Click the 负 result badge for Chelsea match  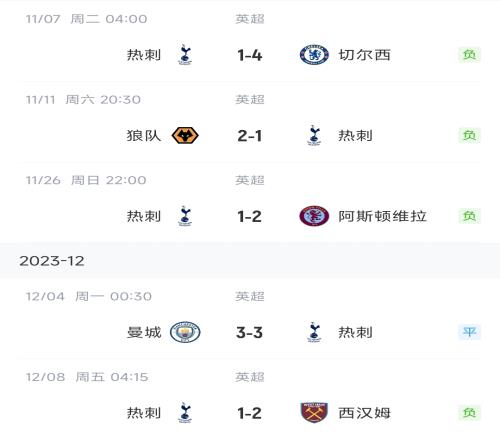[x=469, y=55]
